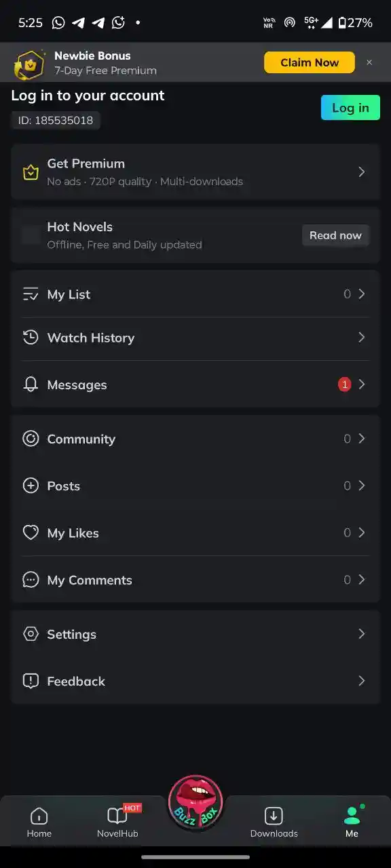
Task: Expand the Watch History chevron
Action: [x=362, y=338]
